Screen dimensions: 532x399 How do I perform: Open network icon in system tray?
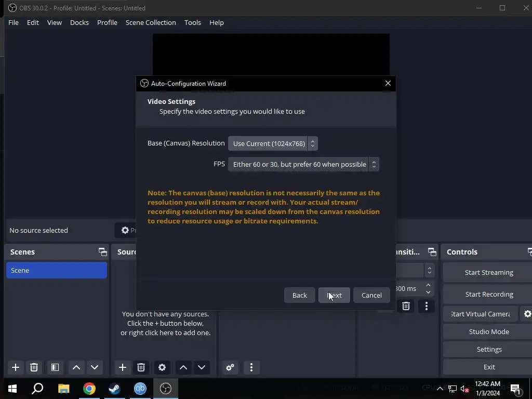[x=453, y=389]
